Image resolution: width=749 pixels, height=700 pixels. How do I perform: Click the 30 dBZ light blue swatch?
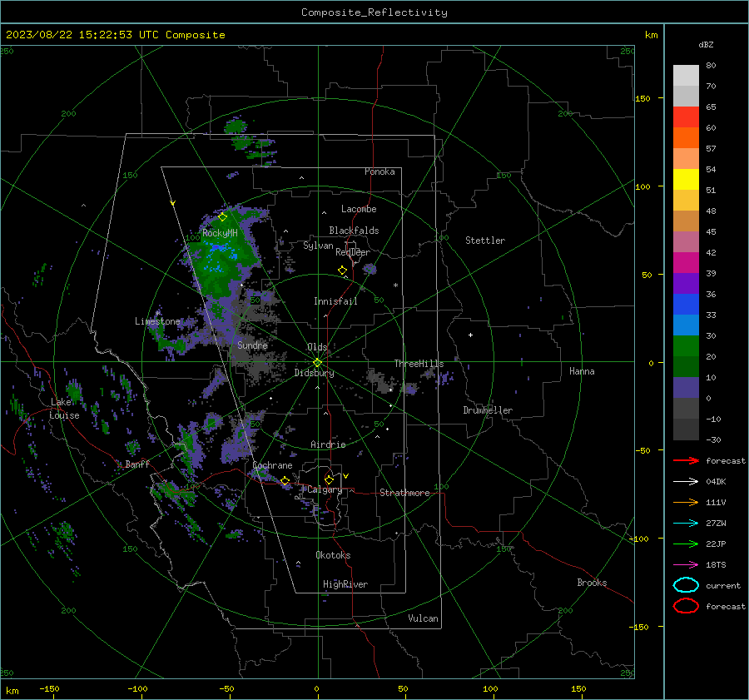pyautogui.click(x=686, y=325)
